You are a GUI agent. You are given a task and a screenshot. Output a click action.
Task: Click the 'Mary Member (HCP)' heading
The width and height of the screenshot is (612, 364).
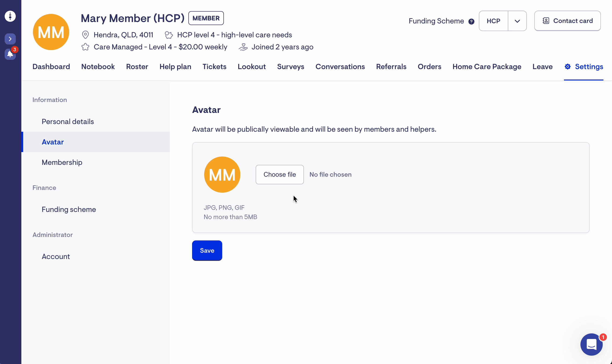pos(132,18)
